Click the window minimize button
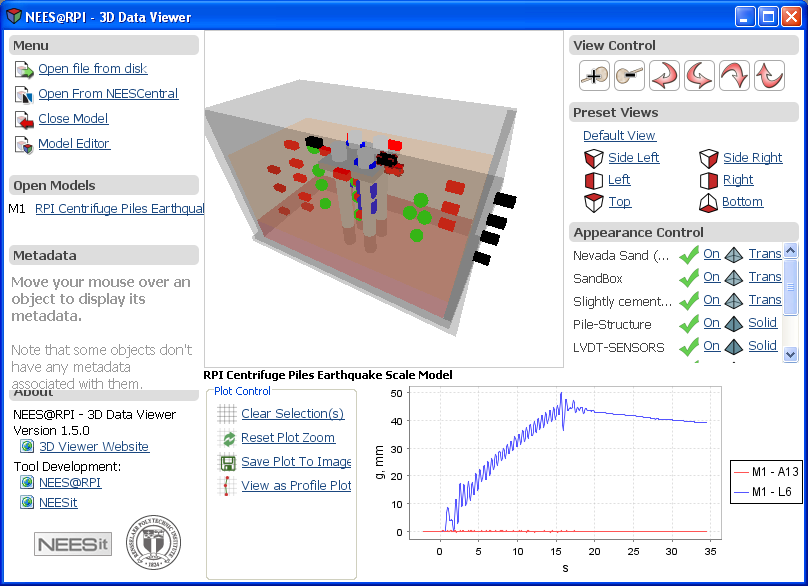Image resolution: width=808 pixels, height=586 pixels. [745, 17]
